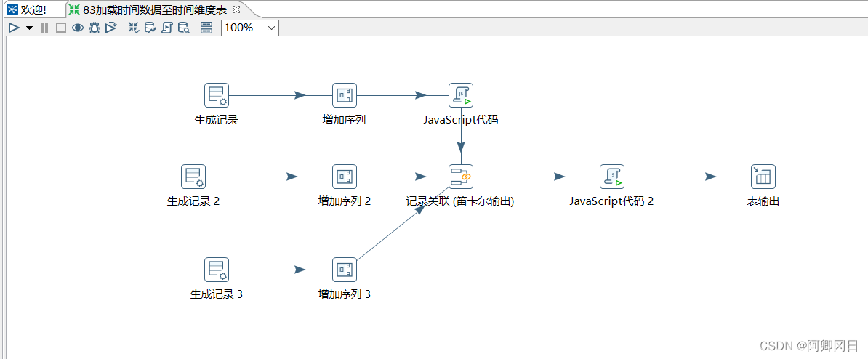Verify the transformation using check icon

(x=133, y=28)
